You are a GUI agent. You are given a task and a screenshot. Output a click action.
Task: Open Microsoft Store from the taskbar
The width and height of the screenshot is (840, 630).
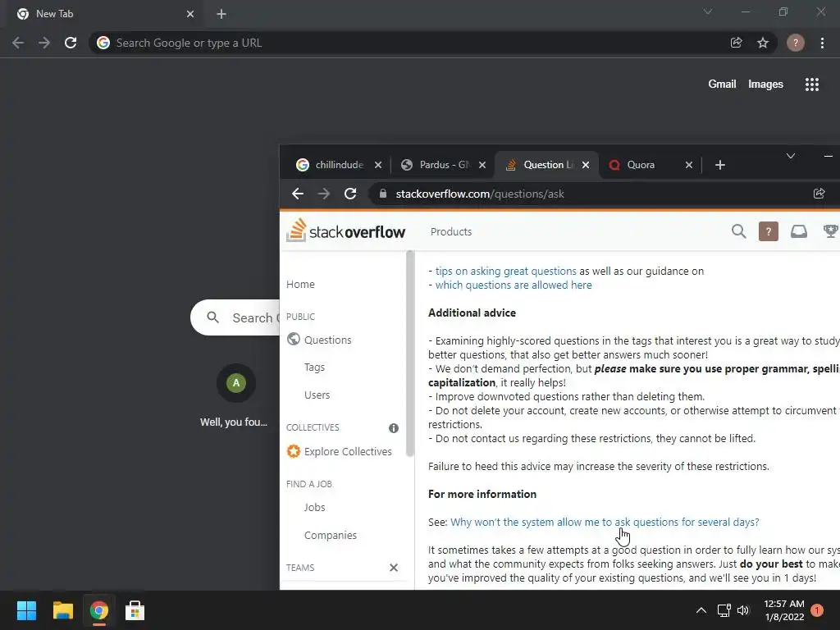pyautogui.click(x=135, y=610)
